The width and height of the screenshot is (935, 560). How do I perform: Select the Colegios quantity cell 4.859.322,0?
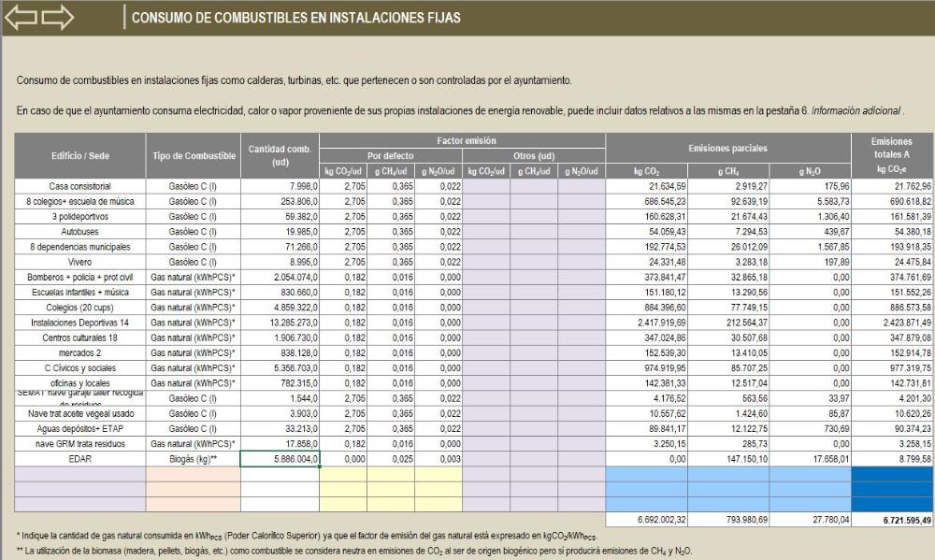tap(280, 307)
